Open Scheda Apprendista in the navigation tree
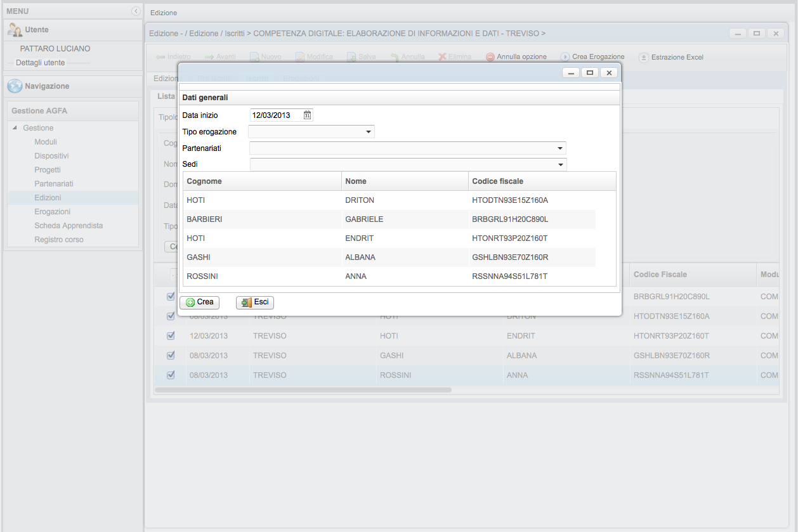The width and height of the screenshot is (798, 532). (x=69, y=226)
